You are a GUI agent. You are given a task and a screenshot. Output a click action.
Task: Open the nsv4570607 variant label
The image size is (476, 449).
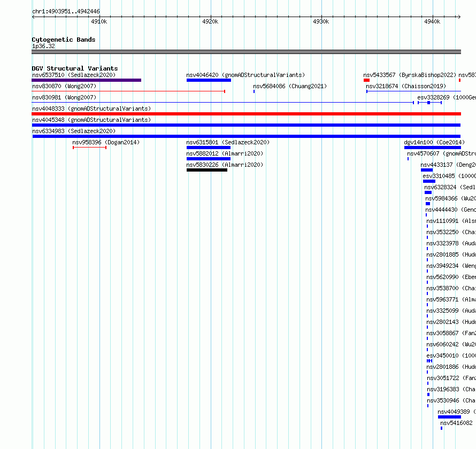(441, 153)
